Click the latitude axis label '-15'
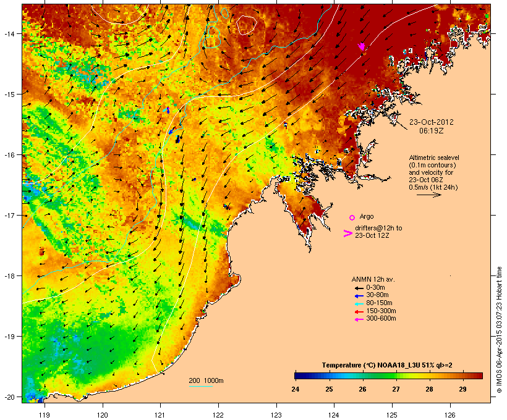This screenshot has width=507, height=420. (x=9, y=94)
